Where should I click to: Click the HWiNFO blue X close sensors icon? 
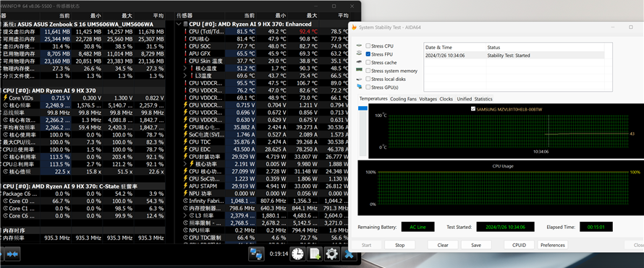click(x=349, y=254)
